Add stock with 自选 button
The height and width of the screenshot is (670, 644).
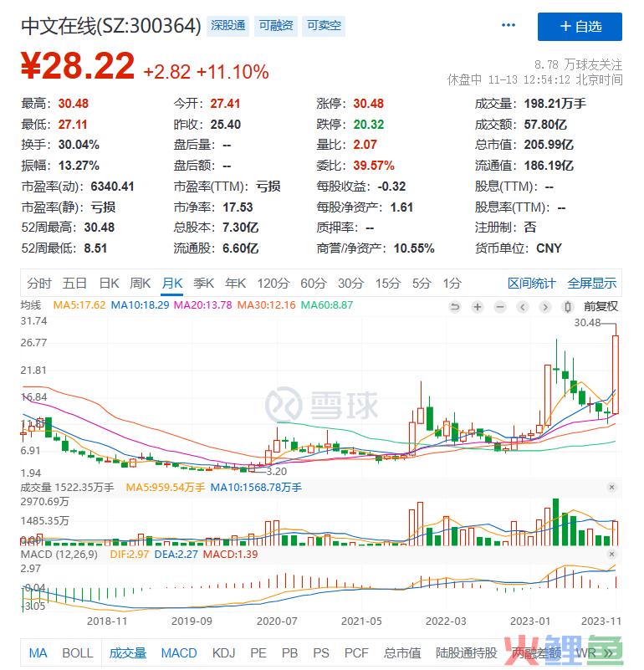pyautogui.click(x=580, y=27)
